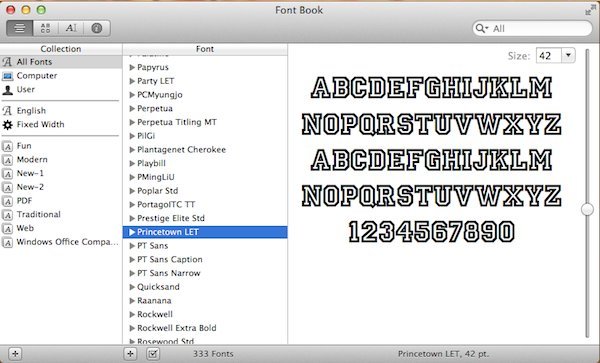Select the English collection label

pos(31,111)
